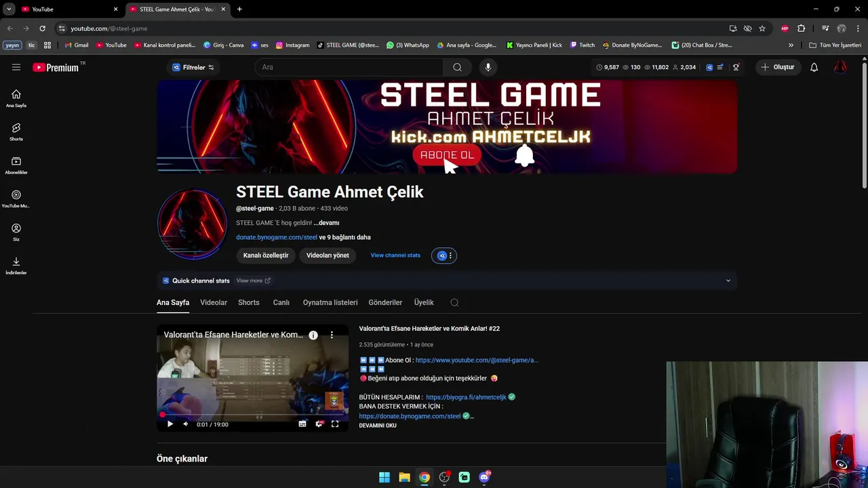This screenshot has width=868, height=488.
Task: Mute the featured video volume
Action: 185,424
